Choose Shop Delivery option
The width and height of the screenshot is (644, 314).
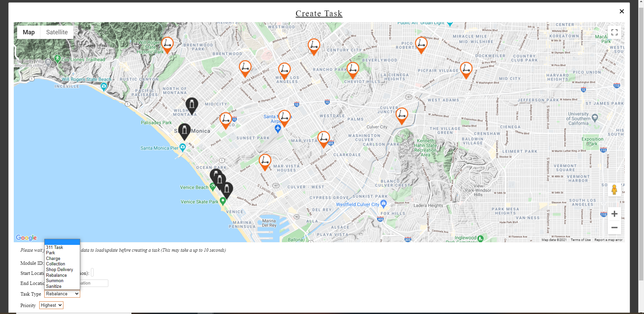(62, 270)
